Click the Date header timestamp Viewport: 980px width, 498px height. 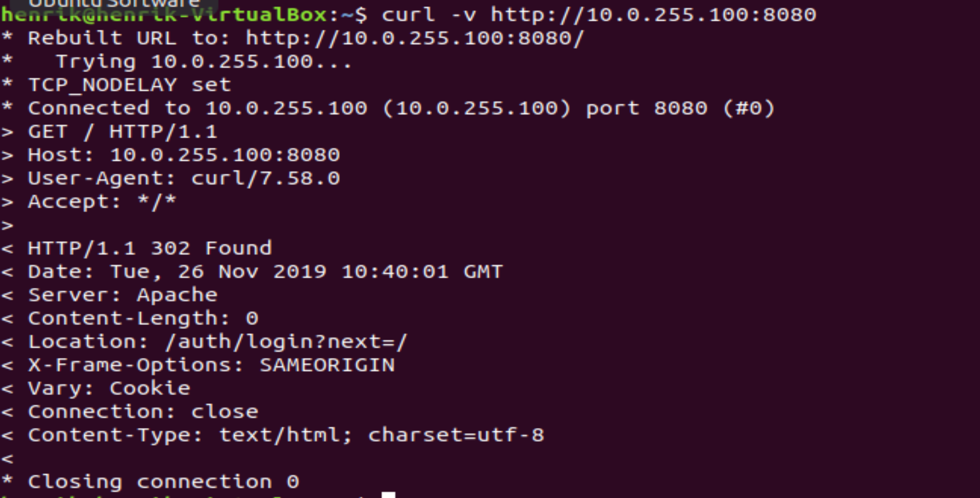(306, 272)
